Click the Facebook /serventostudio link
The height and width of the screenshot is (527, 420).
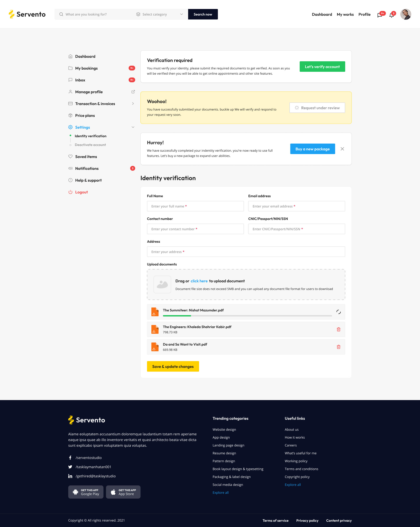coord(88,458)
